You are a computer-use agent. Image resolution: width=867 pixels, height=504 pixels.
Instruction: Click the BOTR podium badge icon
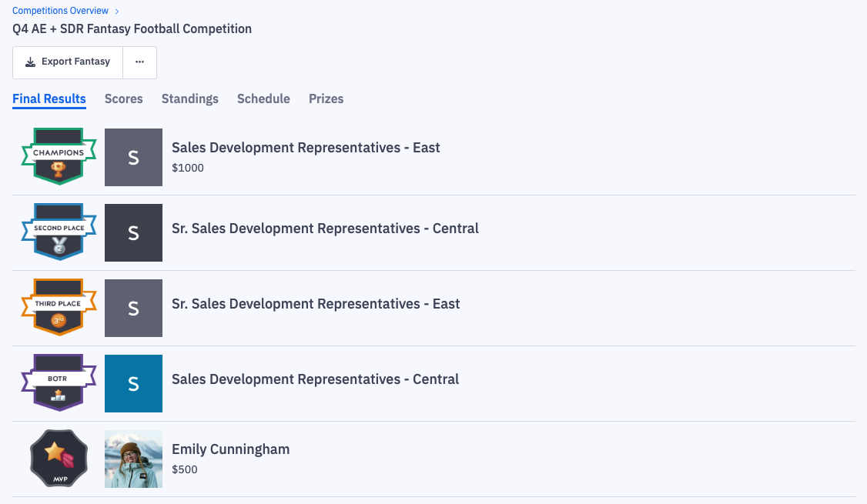[59, 383]
